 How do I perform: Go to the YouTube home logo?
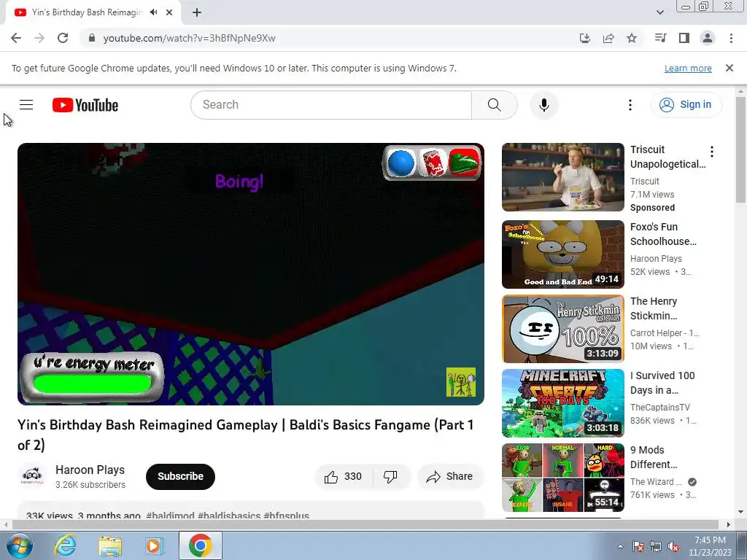(x=85, y=105)
